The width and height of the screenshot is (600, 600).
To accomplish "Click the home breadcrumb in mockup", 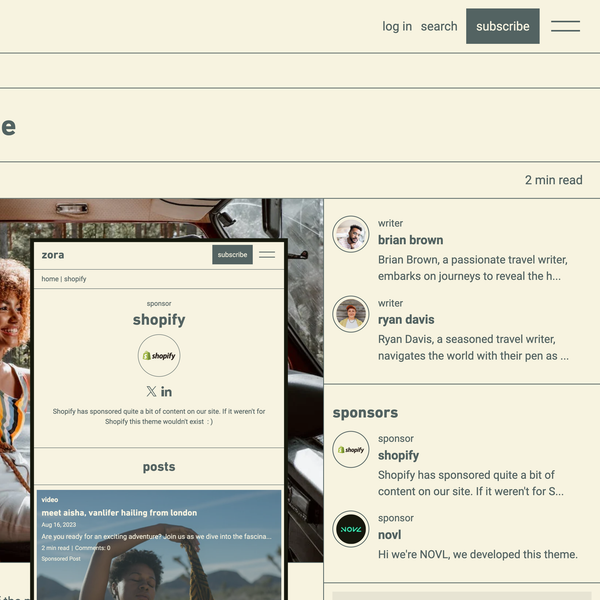I will point(50,279).
